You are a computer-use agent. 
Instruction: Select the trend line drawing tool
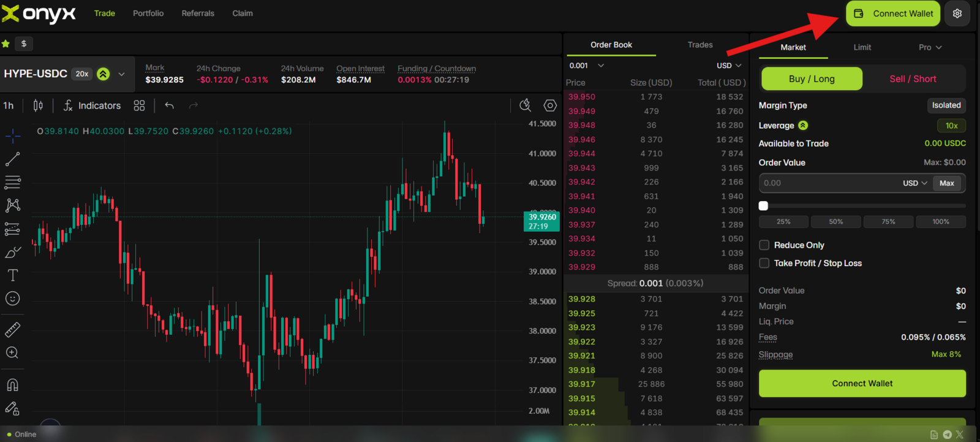click(13, 159)
